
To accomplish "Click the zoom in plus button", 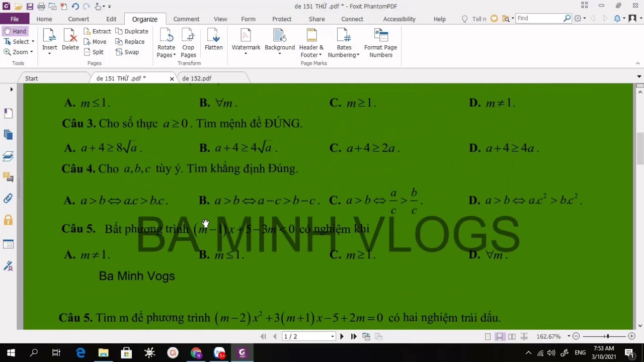I will tap(632, 336).
